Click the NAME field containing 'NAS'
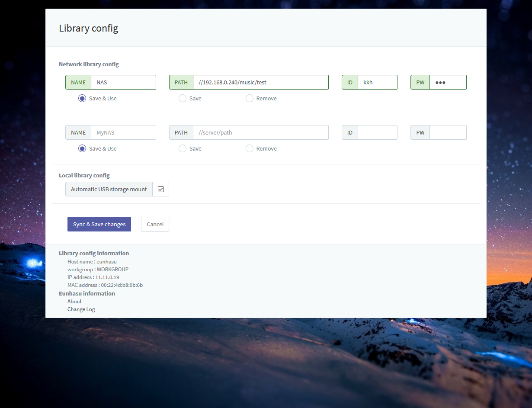The image size is (532, 408). click(123, 82)
